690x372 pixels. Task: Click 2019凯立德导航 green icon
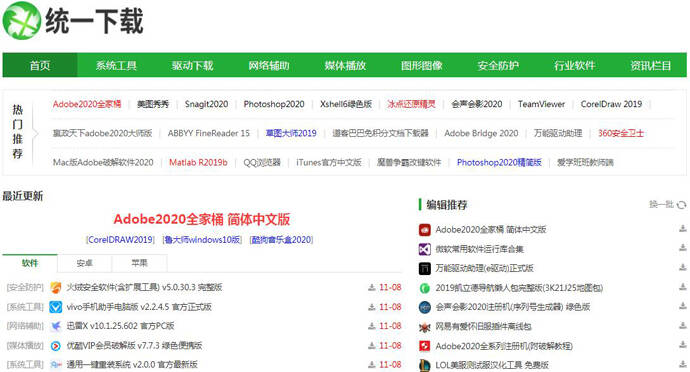point(425,288)
